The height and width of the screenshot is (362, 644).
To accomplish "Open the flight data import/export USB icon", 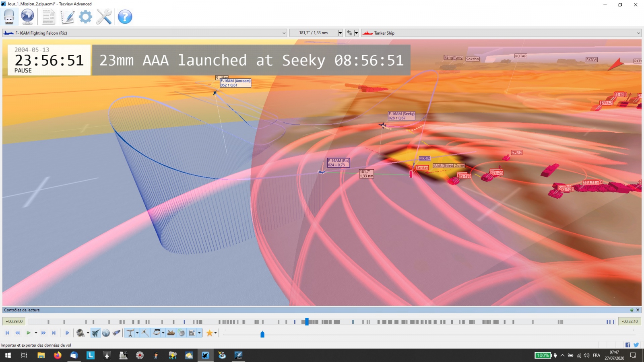I will pos(9,17).
